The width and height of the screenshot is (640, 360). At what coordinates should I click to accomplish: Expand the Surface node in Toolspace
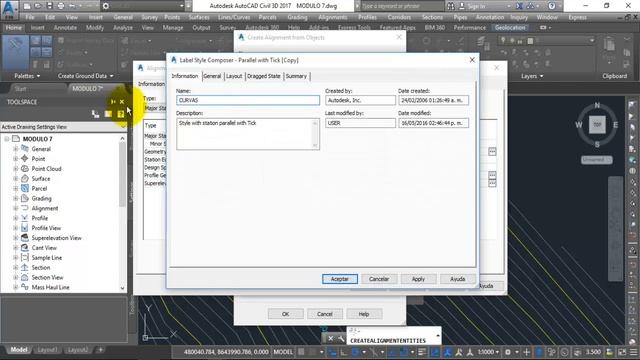16,178
